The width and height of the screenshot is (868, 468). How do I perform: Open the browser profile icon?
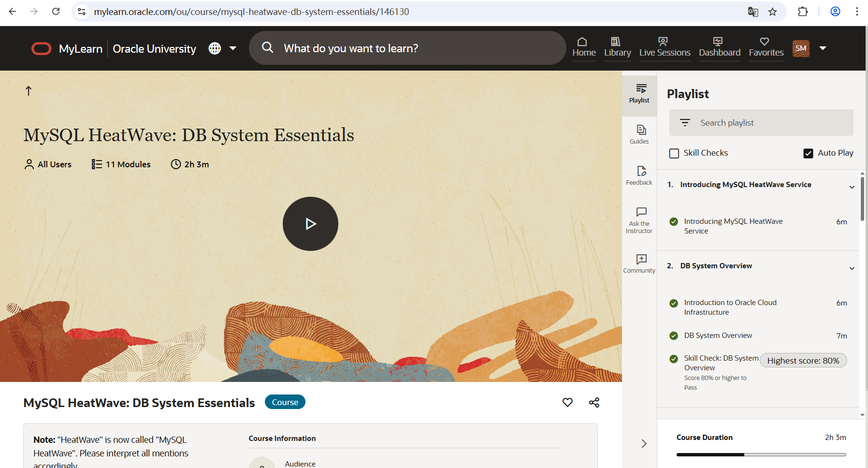[835, 12]
